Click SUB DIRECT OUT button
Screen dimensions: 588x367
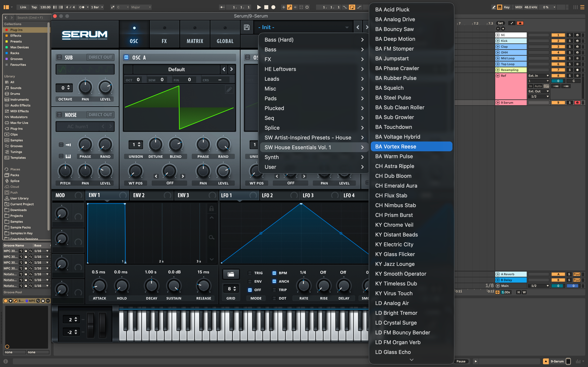click(x=100, y=57)
